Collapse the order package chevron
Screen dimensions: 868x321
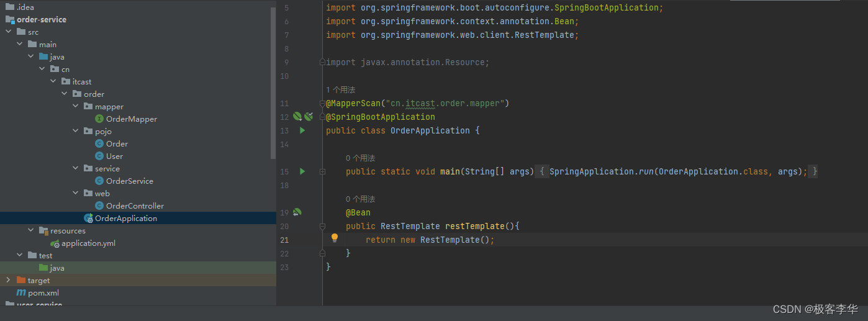(65, 94)
